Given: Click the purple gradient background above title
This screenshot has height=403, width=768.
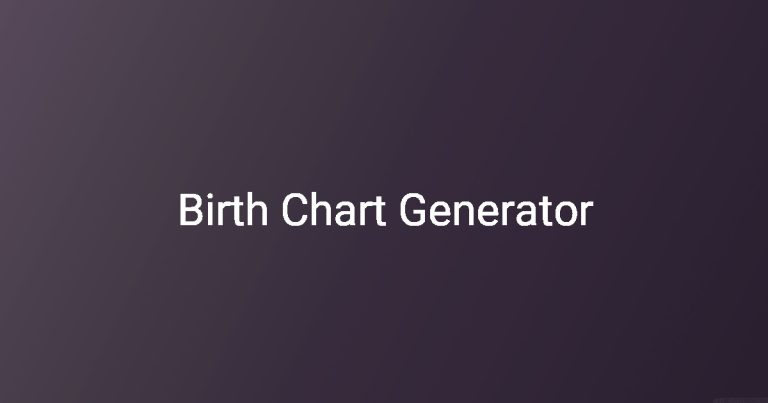Looking at the screenshot, I should click(x=384, y=93).
